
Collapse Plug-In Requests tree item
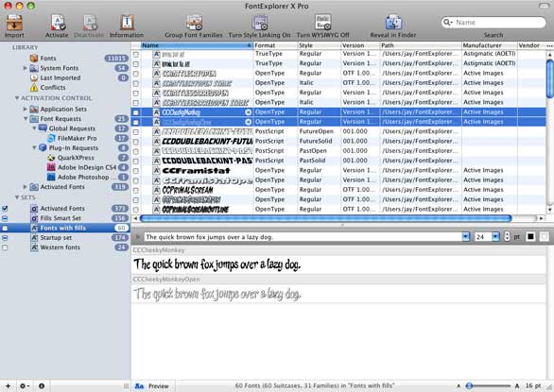coord(34,148)
